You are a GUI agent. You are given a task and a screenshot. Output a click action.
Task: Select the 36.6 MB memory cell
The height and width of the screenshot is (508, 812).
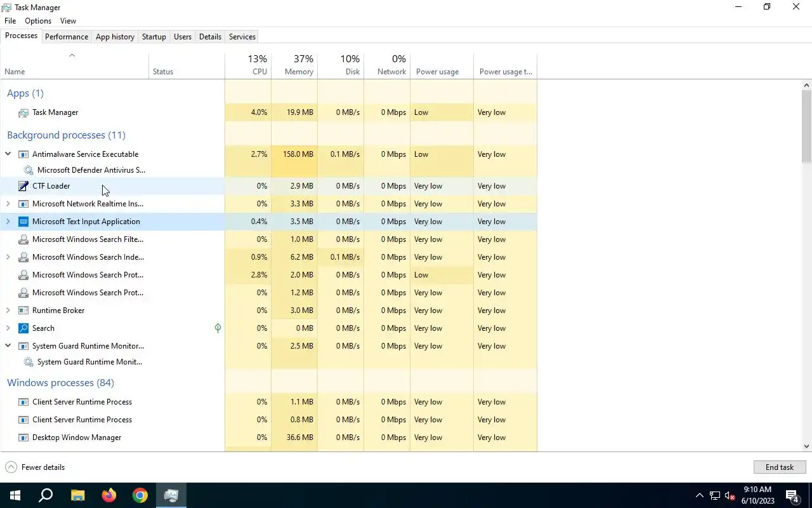pyautogui.click(x=294, y=438)
